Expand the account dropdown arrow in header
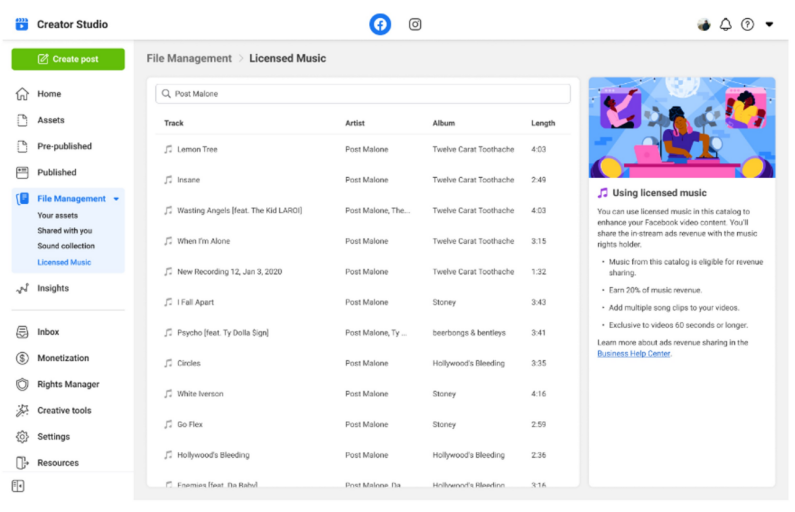The height and width of the screenshot is (512, 795). [769, 24]
